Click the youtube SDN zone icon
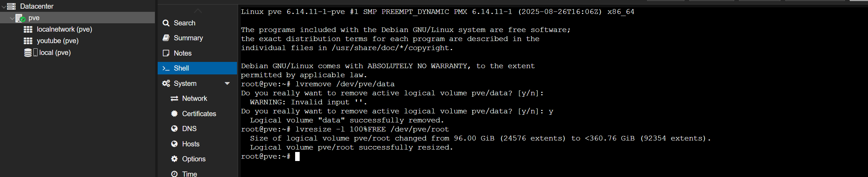Screen dimensions: 868x177 [28, 41]
